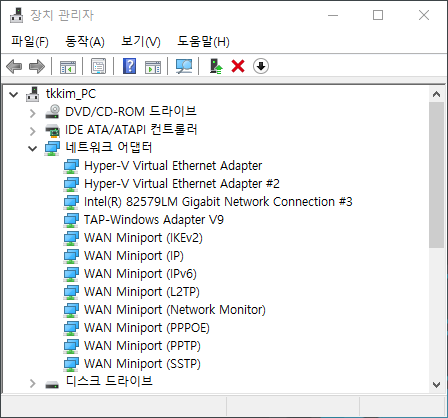Show or hide console tree toolbar icon
448x418 pixels.
68,66
